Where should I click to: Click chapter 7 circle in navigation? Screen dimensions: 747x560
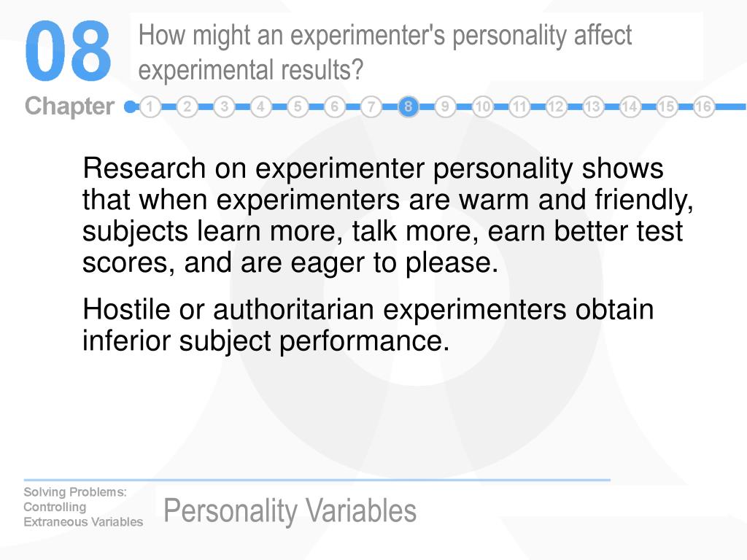pyautogui.click(x=371, y=106)
